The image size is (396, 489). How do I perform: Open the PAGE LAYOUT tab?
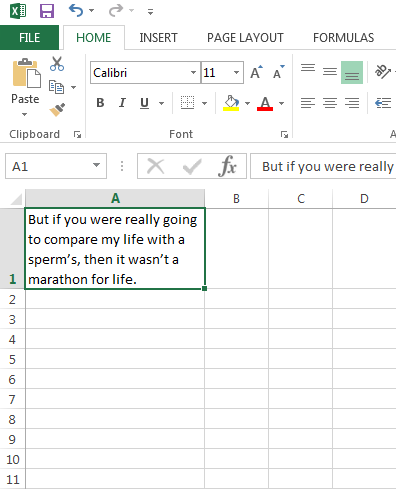pyautogui.click(x=245, y=38)
